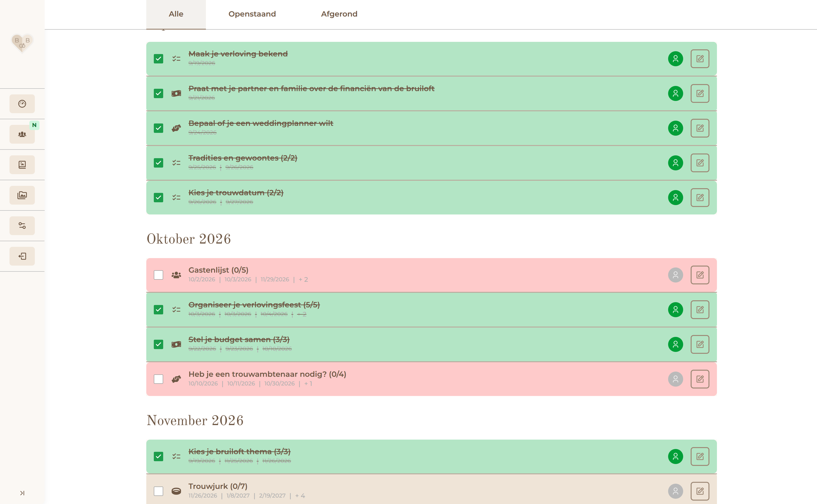Edit the 'Gastenlijst (0/5)' task

(x=700, y=275)
